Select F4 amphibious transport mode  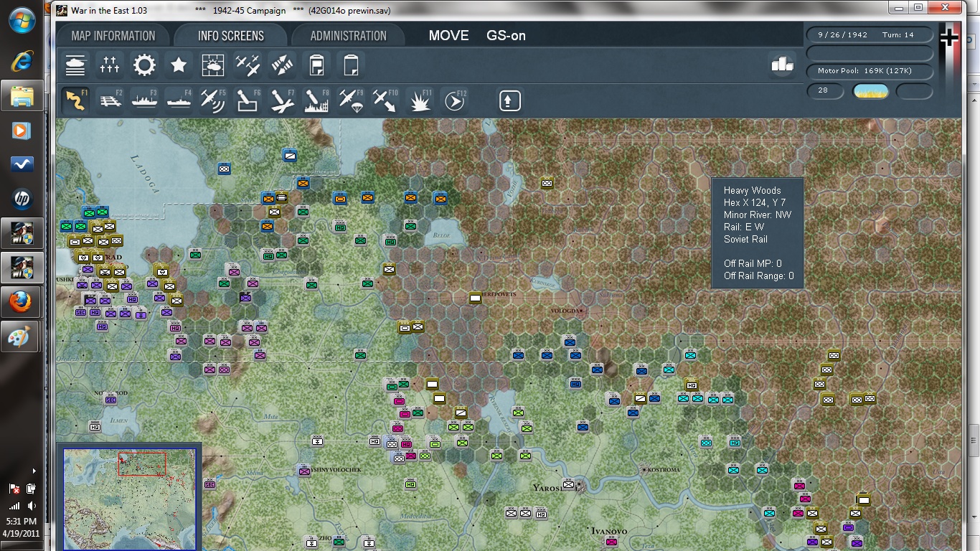point(179,100)
